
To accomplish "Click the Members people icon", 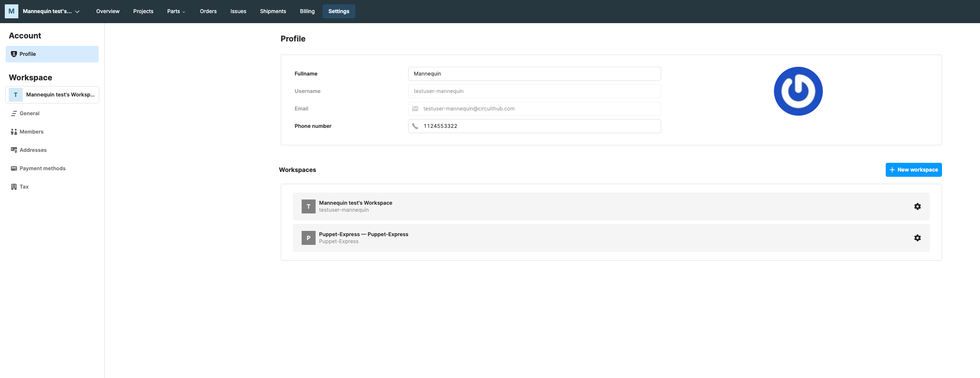I will [x=14, y=132].
